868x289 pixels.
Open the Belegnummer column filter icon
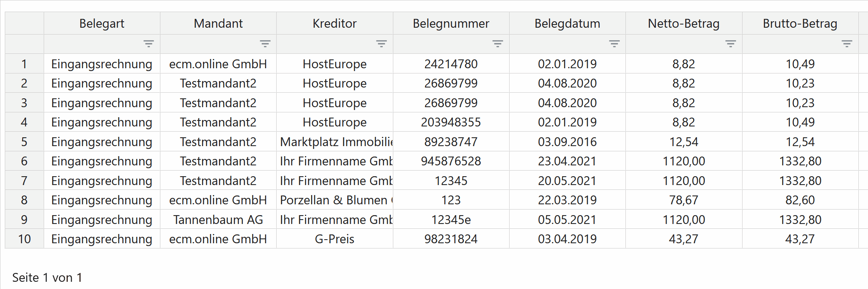coord(498,44)
